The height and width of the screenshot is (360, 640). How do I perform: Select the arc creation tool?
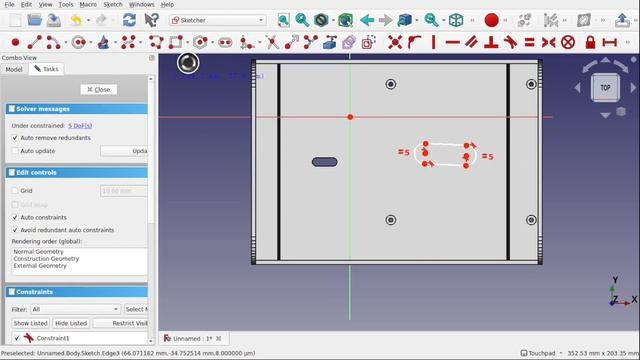[x=53, y=42]
